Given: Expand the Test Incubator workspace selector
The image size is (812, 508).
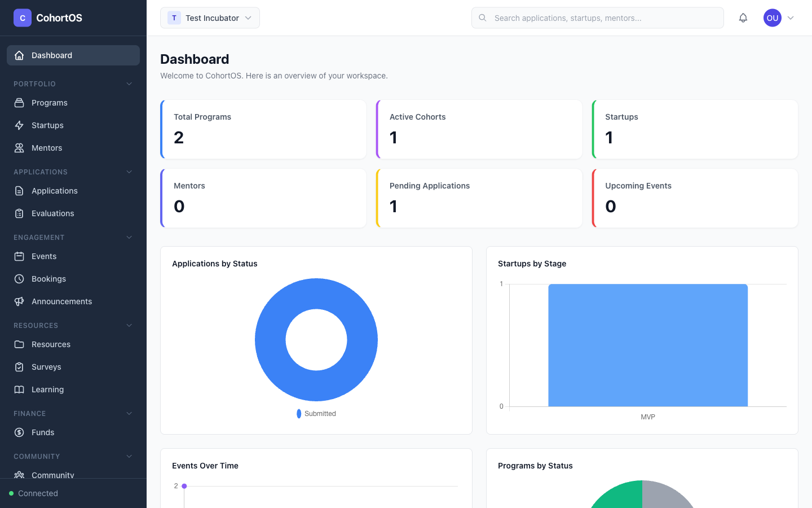Looking at the screenshot, I should (x=210, y=17).
